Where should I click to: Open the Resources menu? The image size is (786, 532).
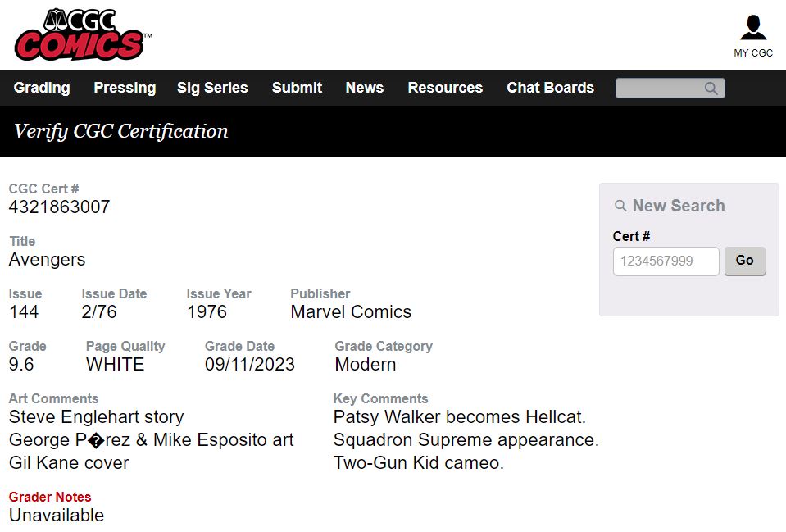coord(445,88)
